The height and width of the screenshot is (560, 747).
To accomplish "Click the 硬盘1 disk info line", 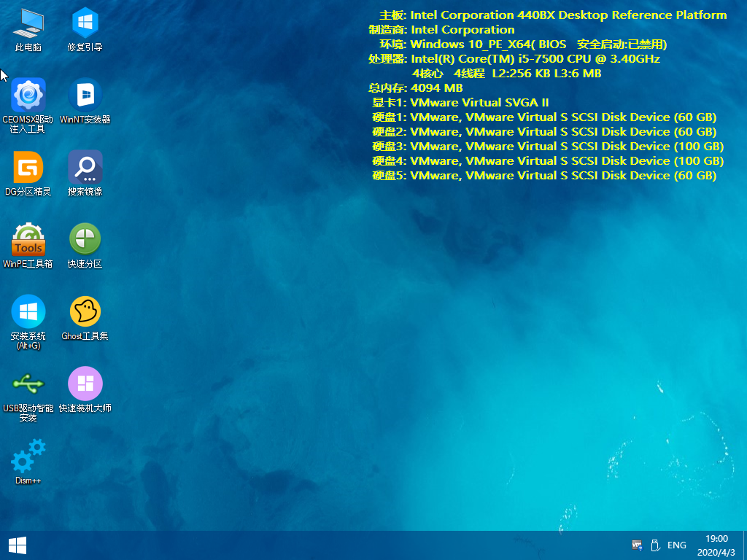I will 544,117.
